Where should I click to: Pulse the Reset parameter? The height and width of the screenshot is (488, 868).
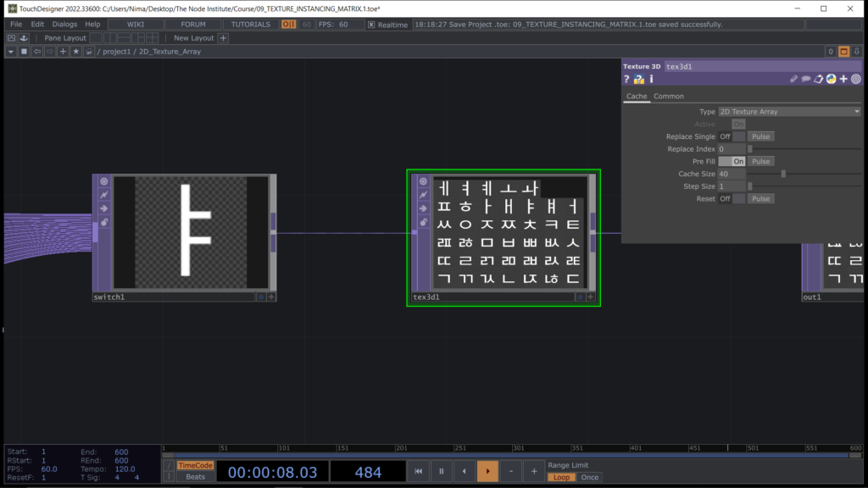(760, 198)
